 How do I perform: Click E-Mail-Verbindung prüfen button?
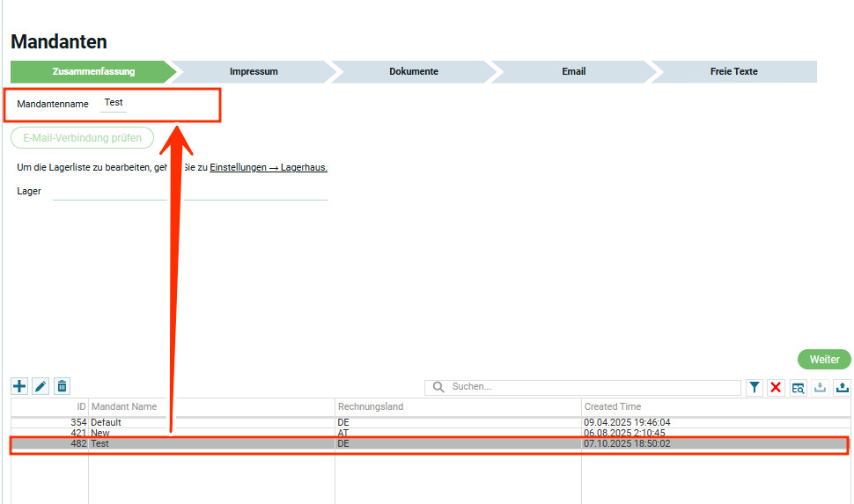pos(82,138)
